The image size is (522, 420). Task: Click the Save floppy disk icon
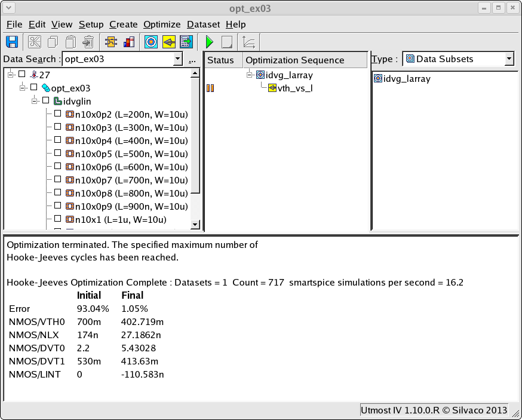click(12, 42)
